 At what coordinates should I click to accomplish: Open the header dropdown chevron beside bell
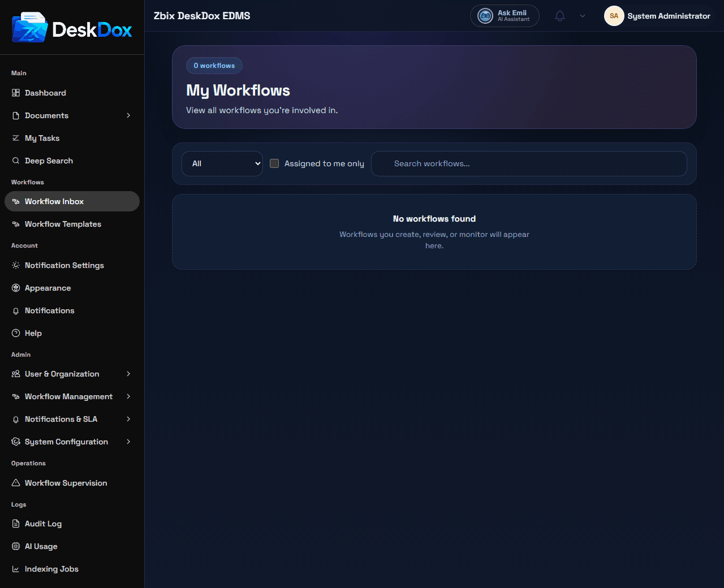pos(583,16)
